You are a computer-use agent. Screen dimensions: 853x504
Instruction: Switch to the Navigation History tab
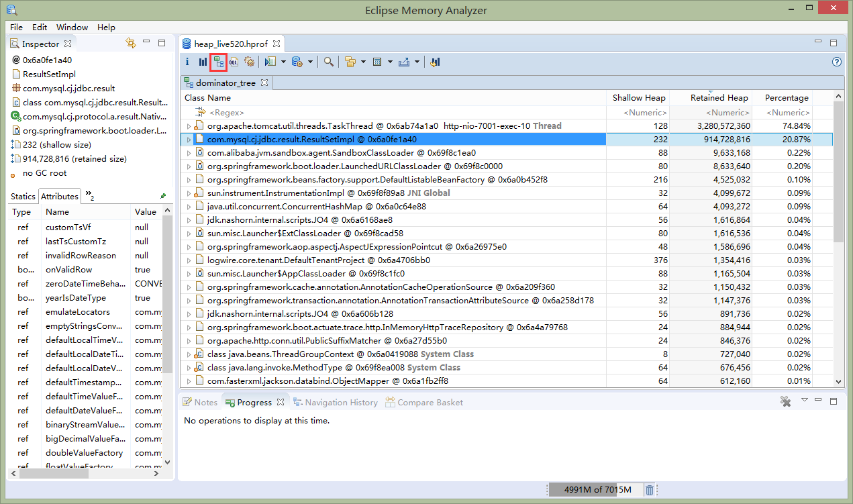coord(335,403)
